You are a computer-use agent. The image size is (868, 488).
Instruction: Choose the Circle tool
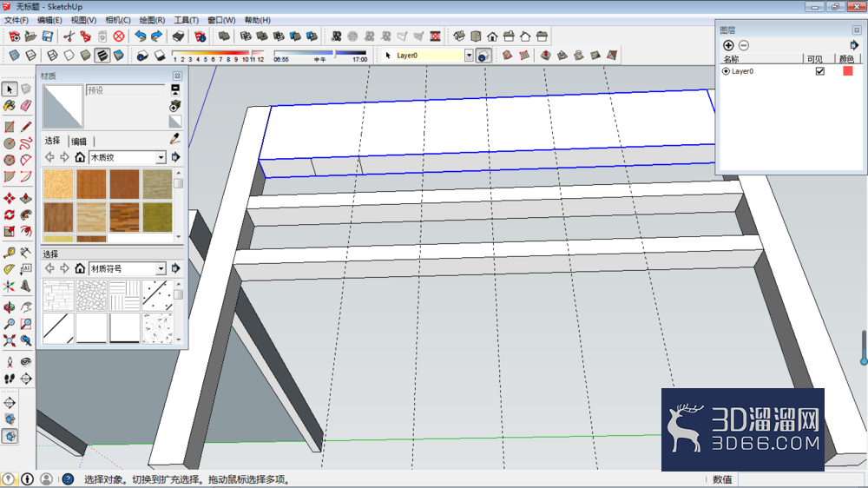click(10, 143)
